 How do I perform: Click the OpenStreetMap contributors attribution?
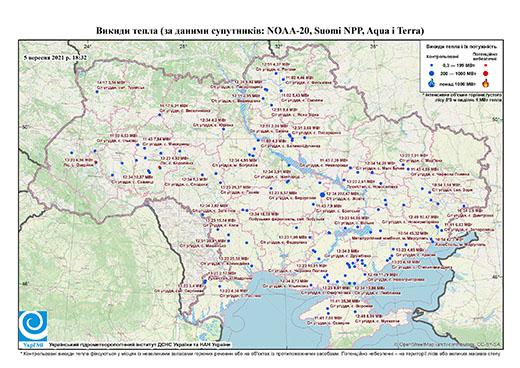[x=448, y=344]
